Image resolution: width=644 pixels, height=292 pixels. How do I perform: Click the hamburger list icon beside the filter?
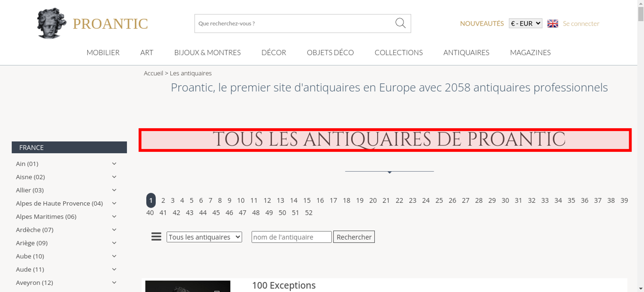[x=156, y=237]
